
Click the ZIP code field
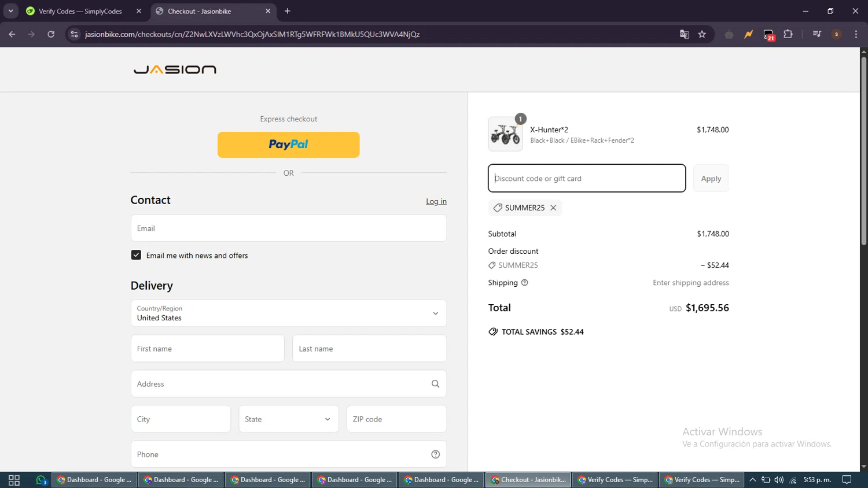click(397, 419)
